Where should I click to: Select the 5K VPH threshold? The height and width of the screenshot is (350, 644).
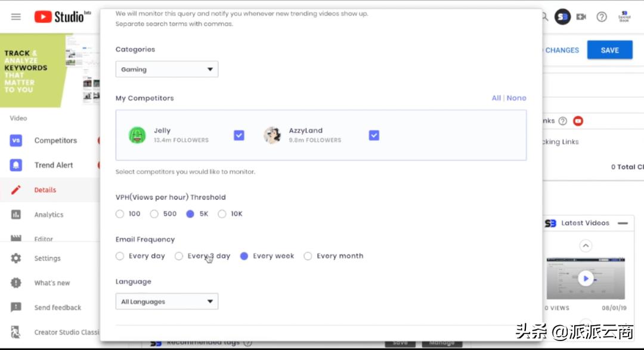pyautogui.click(x=190, y=214)
